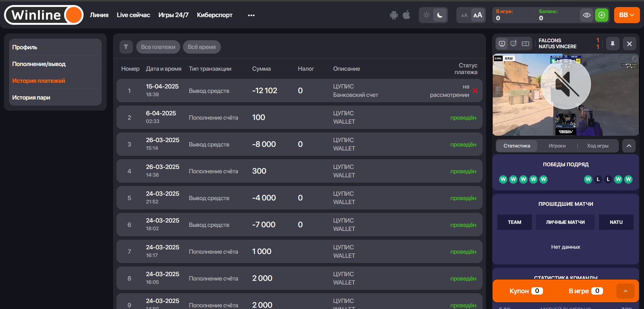
Task: Pin the Falcons match widget
Action: click(x=612, y=44)
